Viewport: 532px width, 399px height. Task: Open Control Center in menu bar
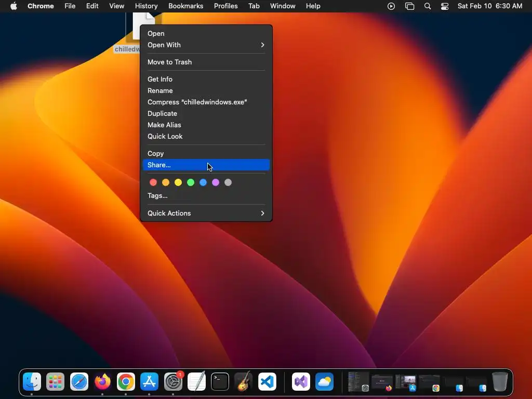(445, 6)
